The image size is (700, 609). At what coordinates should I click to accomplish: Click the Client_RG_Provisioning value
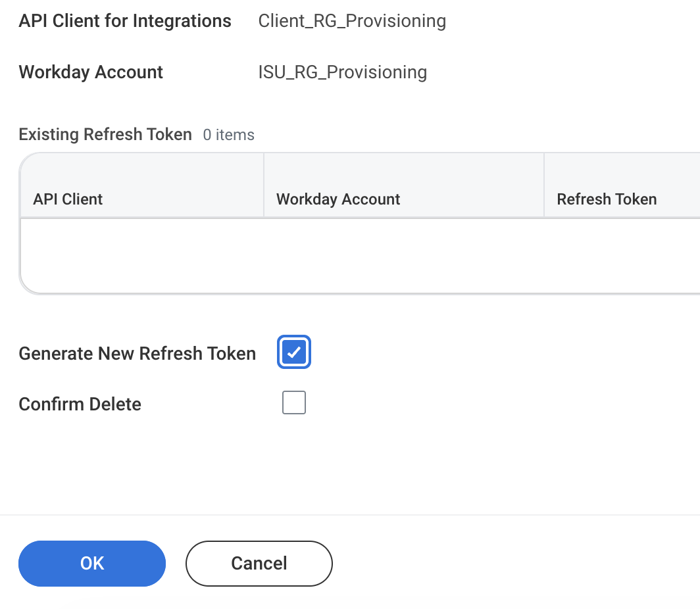point(352,21)
